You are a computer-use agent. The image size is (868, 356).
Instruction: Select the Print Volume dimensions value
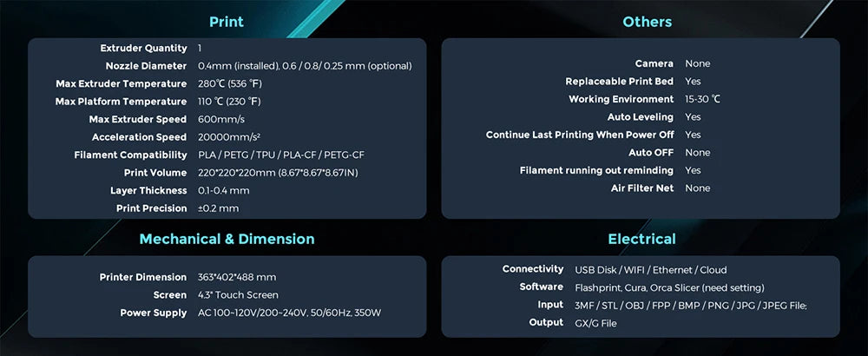pos(278,173)
